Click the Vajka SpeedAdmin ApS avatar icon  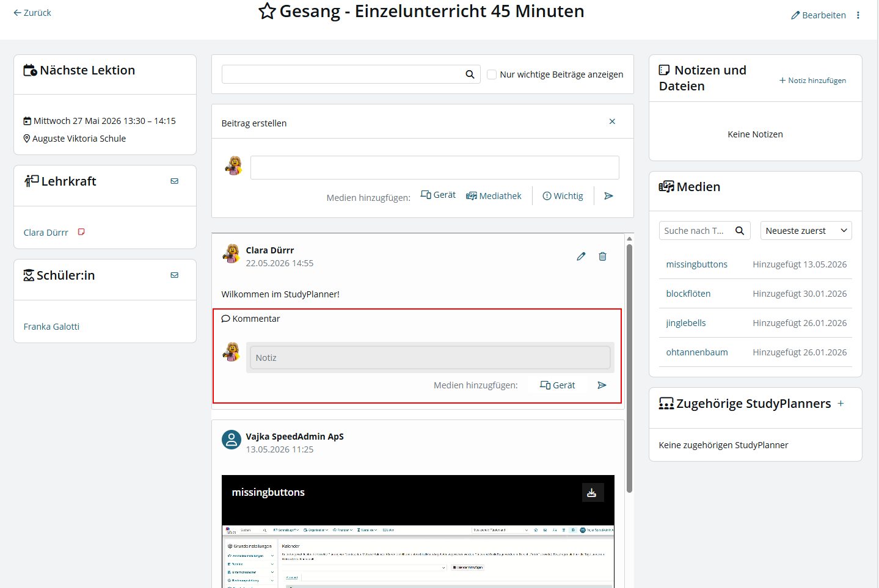tap(232, 440)
